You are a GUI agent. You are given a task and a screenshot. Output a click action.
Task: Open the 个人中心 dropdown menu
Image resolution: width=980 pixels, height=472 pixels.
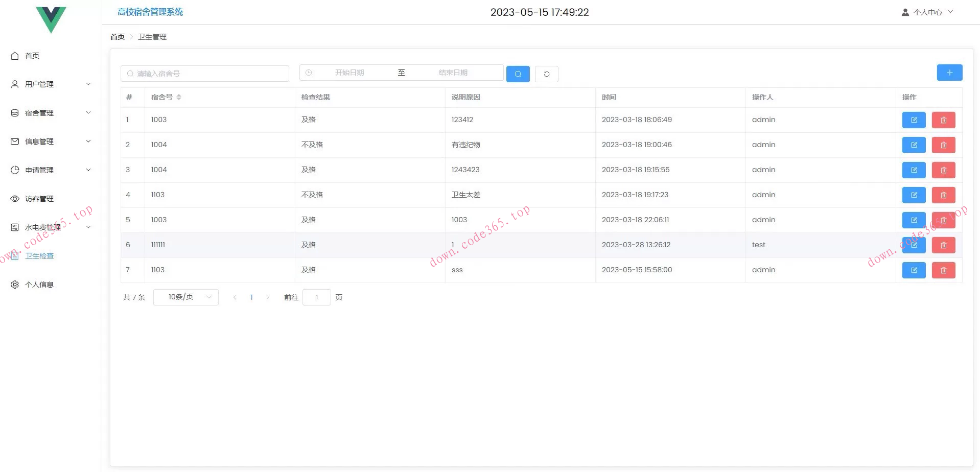click(927, 12)
